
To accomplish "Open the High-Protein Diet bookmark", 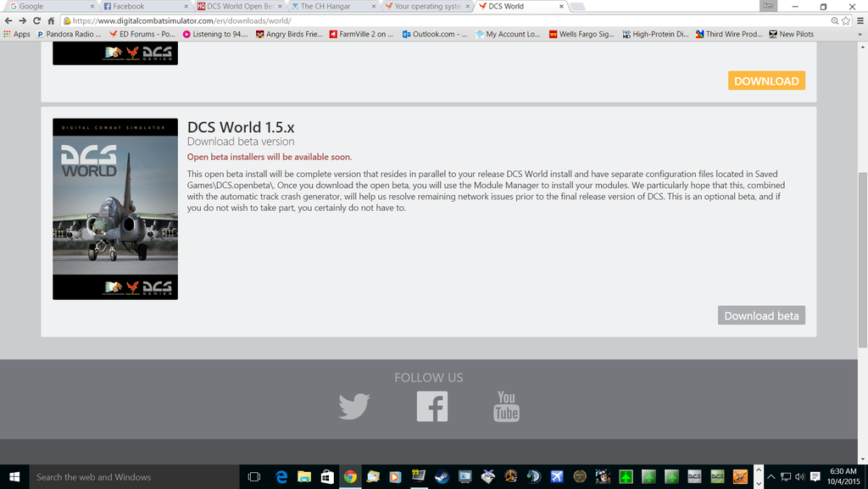I will [655, 34].
